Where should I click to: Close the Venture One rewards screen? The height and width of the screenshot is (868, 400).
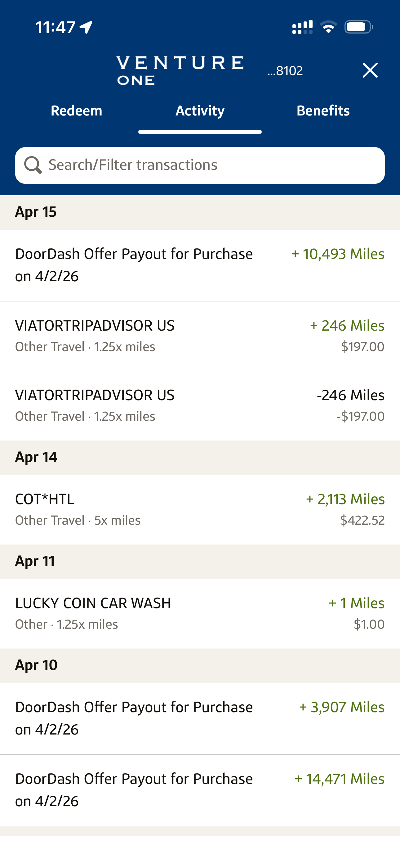(x=370, y=70)
